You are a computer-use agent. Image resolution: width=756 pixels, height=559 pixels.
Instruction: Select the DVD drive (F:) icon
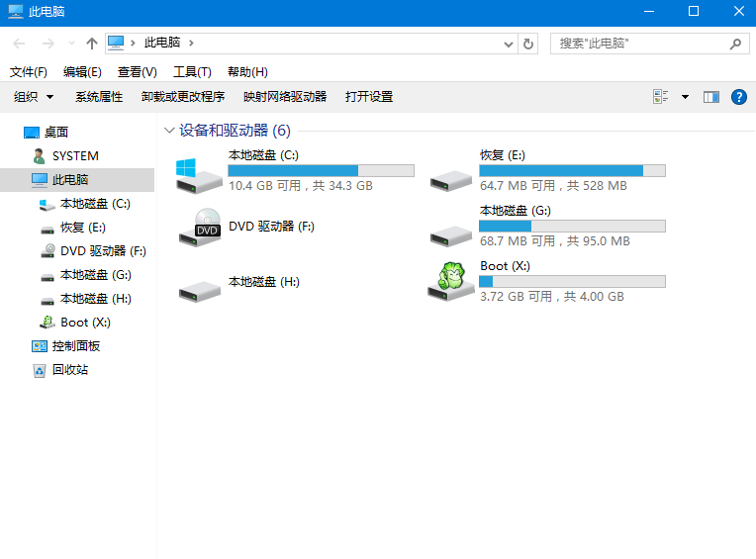(x=201, y=228)
